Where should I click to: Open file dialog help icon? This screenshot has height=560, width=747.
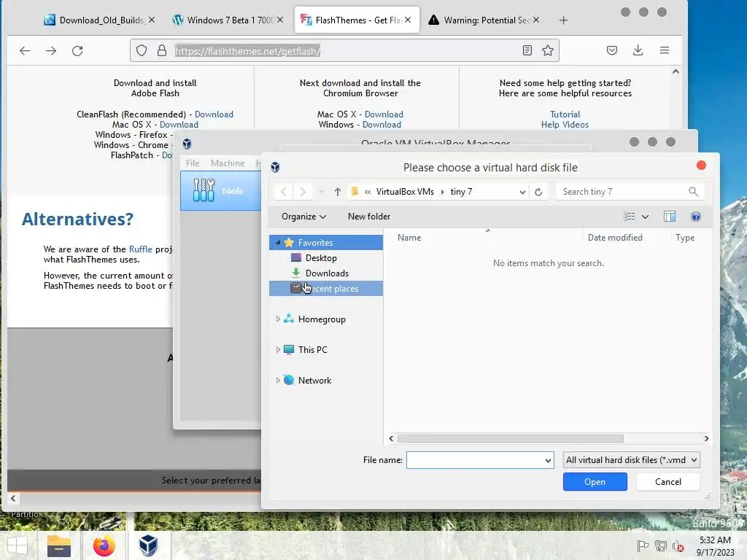pos(695,217)
